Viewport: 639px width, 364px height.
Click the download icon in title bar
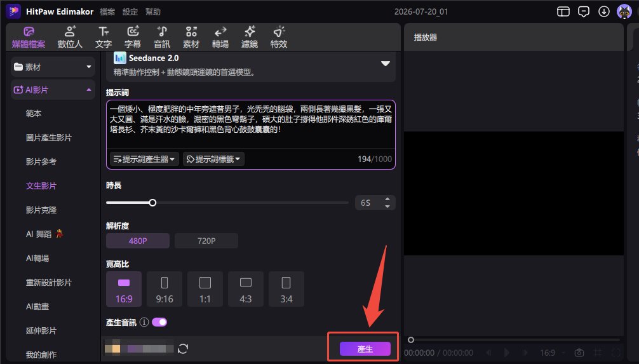[x=603, y=11]
